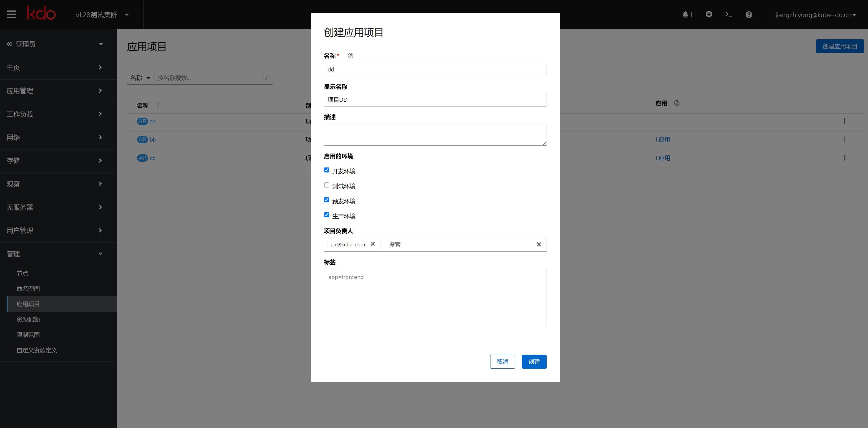Click the help question mark in header
868x428 pixels.
click(x=749, y=15)
